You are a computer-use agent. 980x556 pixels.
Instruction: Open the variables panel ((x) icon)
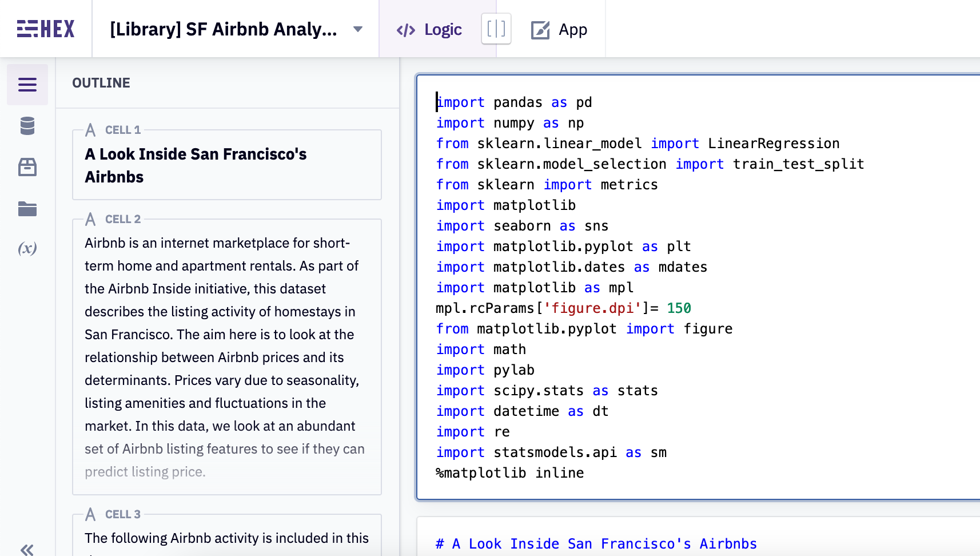click(x=27, y=248)
